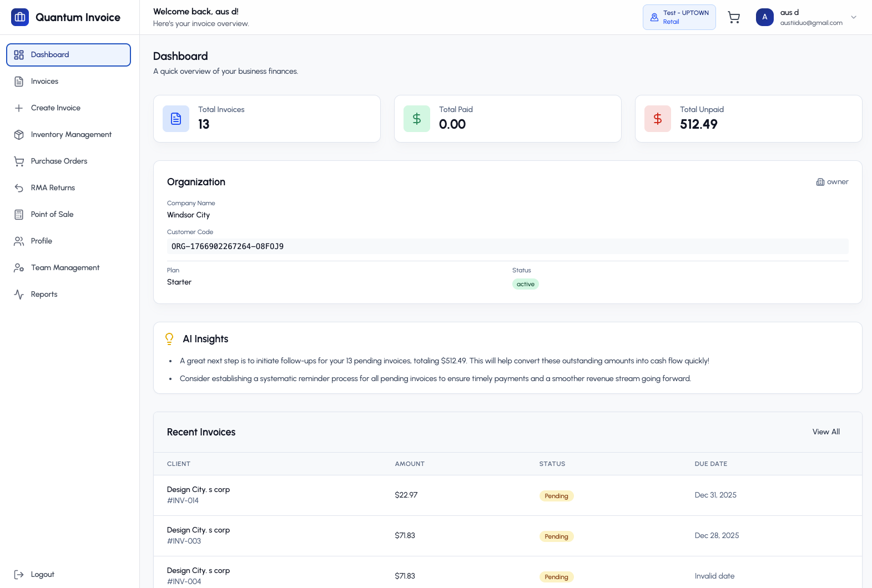
Task: Expand the user account dropdown chevron
Action: pos(854,17)
